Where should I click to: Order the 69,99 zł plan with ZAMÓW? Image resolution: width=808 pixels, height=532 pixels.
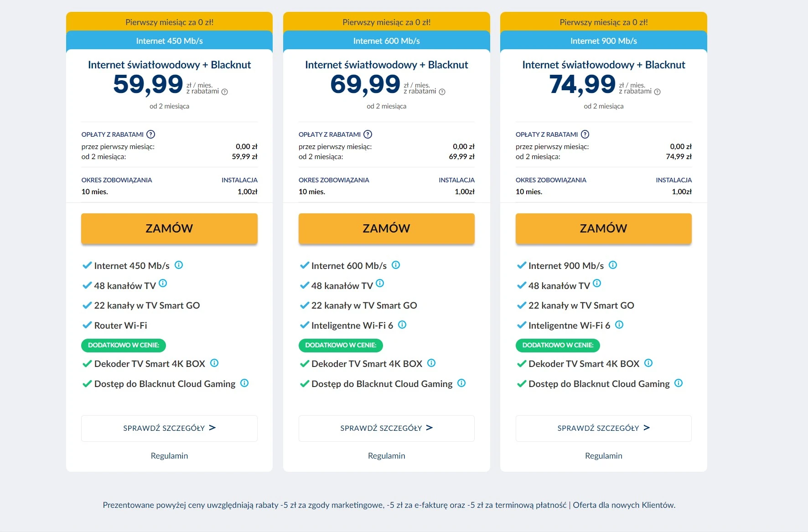pyautogui.click(x=386, y=228)
